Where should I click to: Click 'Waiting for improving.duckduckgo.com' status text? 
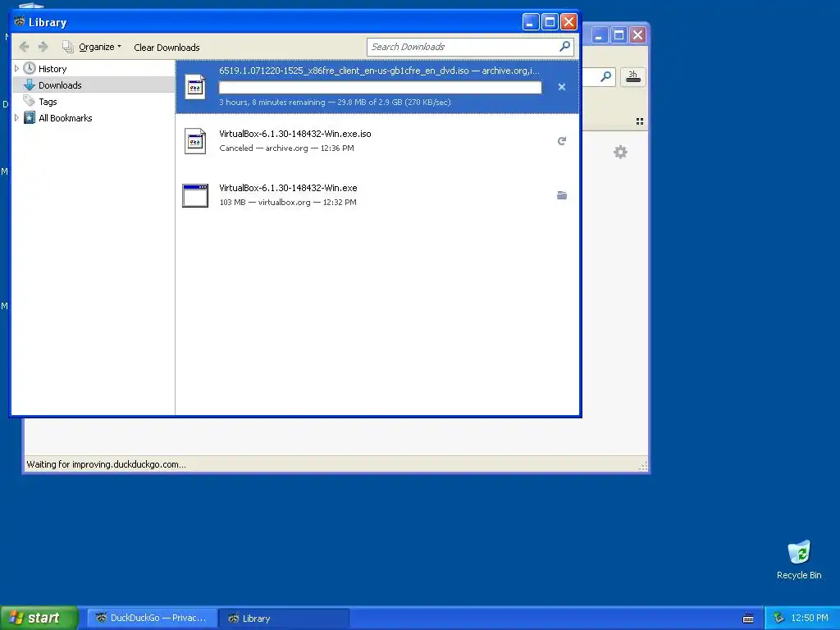tap(106, 464)
